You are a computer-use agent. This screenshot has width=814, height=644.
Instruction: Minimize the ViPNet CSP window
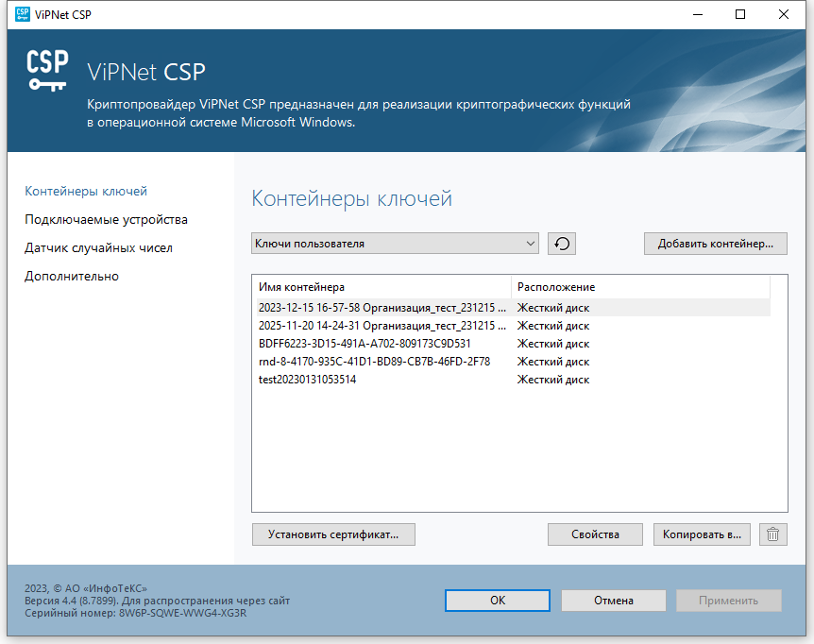[x=698, y=14]
